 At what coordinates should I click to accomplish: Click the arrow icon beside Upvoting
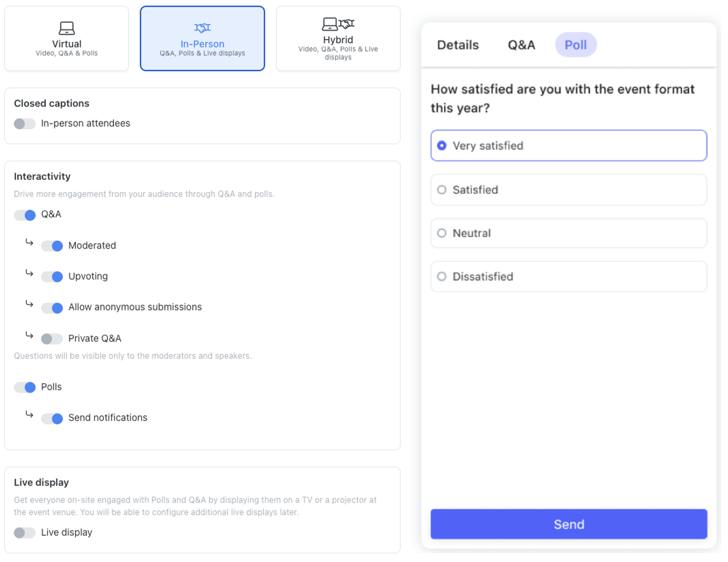[x=30, y=273]
